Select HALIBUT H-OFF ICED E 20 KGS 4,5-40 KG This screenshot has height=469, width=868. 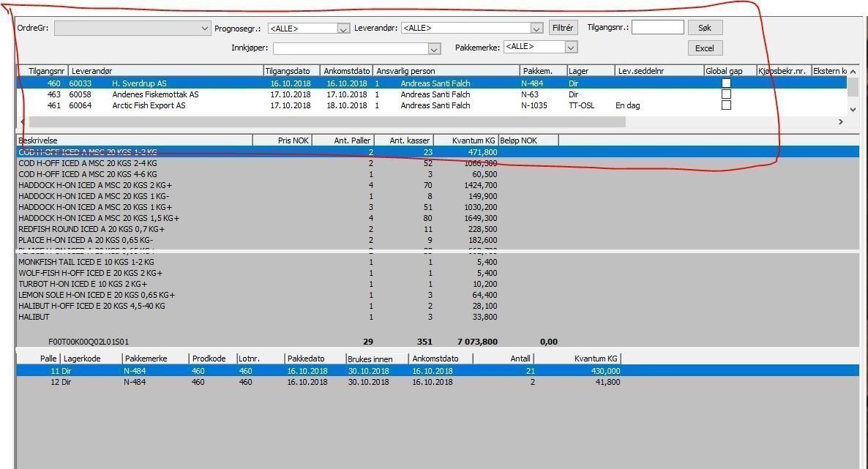pos(438,307)
